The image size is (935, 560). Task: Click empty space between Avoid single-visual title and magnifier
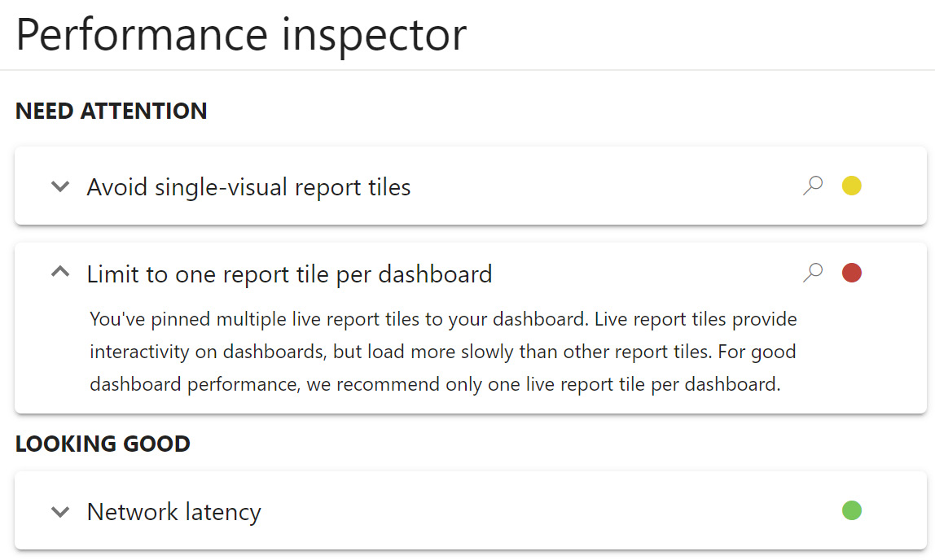[603, 187]
